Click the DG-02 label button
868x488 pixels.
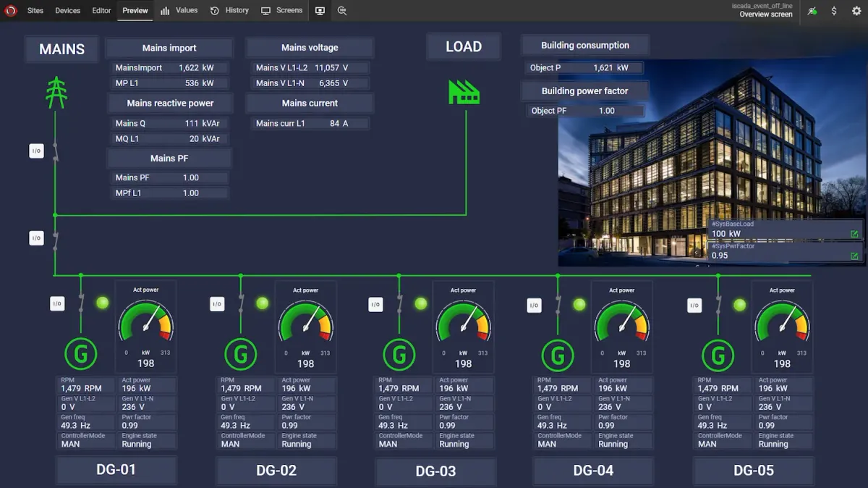click(x=276, y=471)
